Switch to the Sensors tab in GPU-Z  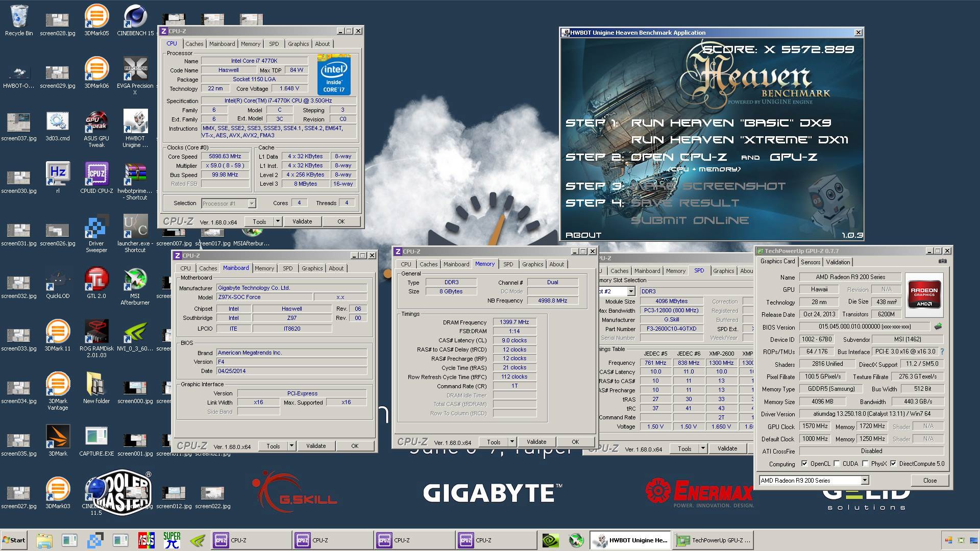[x=811, y=262]
